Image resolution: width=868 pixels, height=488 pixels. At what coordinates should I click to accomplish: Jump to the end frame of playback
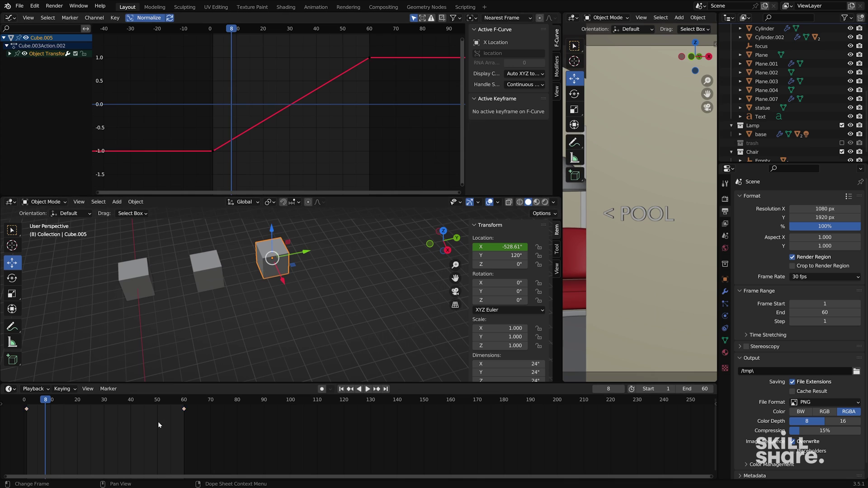pyautogui.click(x=386, y=389)
